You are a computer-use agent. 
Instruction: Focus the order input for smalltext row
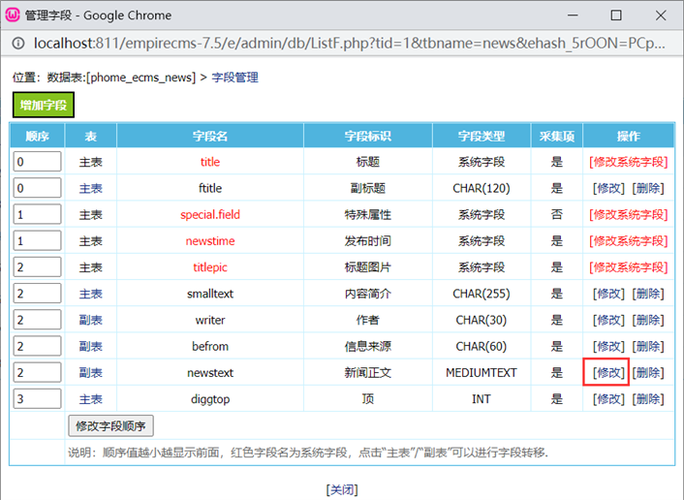pyautogui.click(x=37, y=293)
